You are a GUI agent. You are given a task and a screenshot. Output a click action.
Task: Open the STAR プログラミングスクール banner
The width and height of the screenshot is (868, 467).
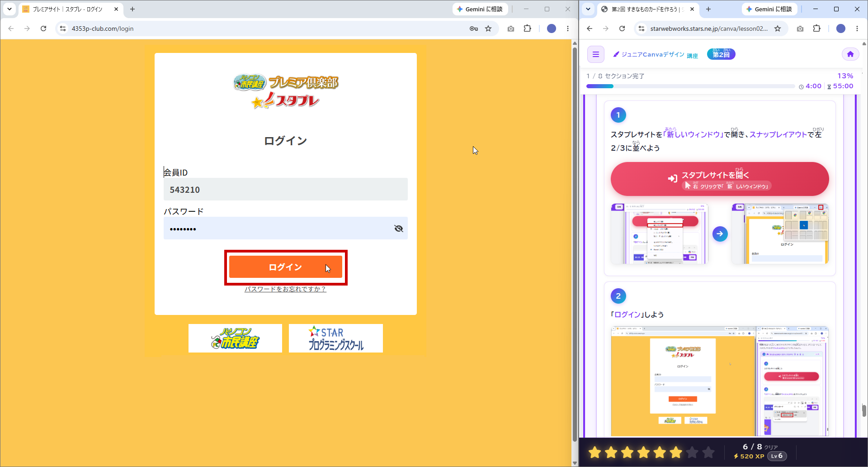click(336, 338)
